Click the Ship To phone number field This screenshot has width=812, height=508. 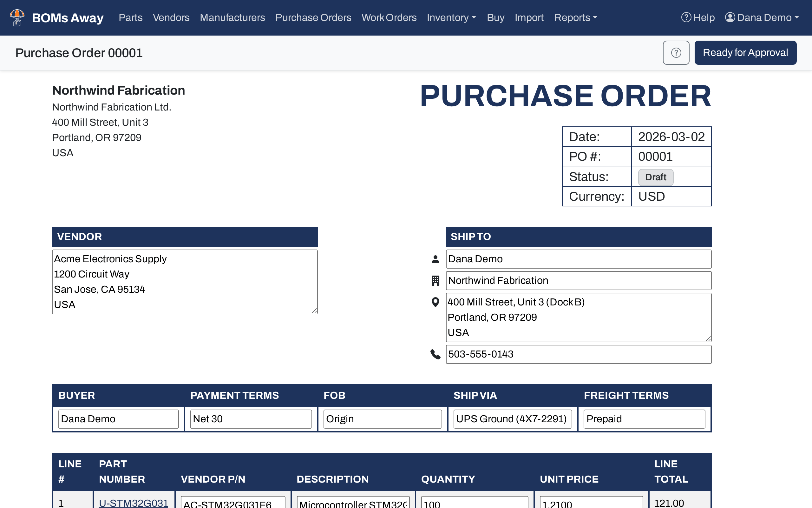[579, 354]
